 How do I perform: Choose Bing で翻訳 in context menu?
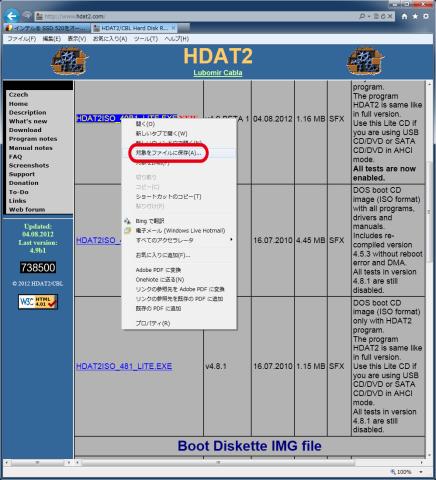[x=179, y=221]
